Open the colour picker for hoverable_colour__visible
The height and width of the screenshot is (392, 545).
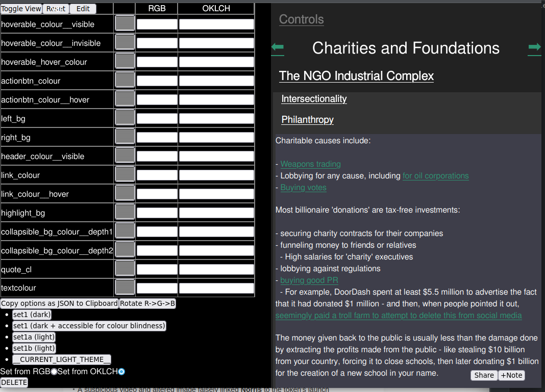125,24
